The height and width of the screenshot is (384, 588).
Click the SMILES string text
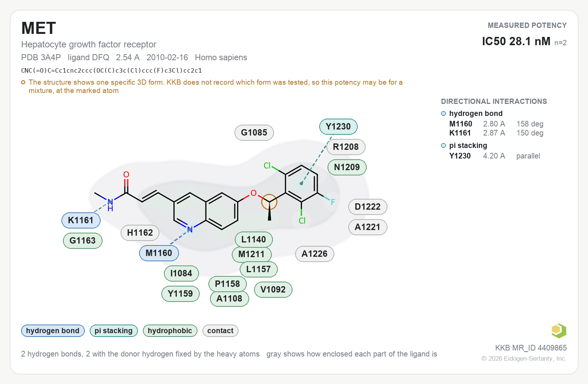point(112,70)
